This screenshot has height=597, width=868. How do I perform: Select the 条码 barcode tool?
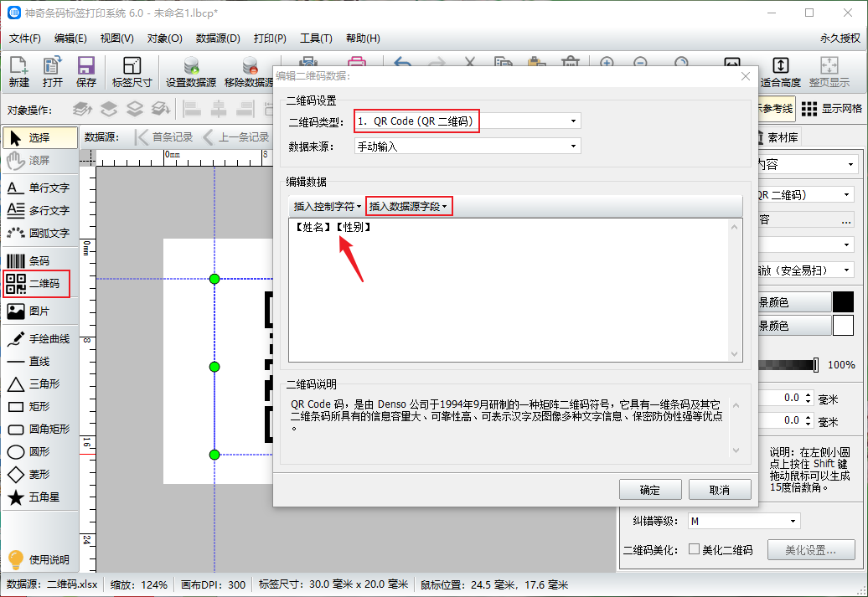coord(37,260)
